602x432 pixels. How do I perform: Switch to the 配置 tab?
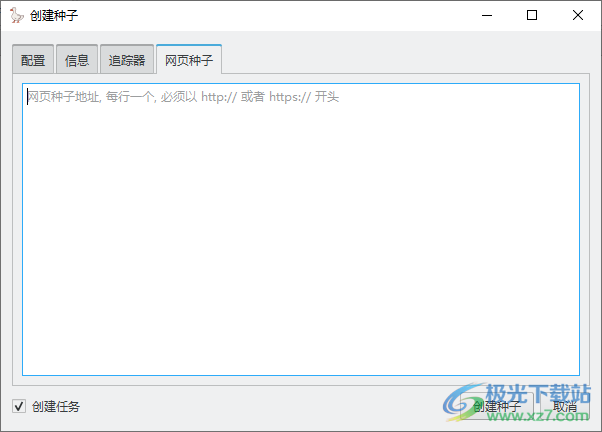coord(33,60)
